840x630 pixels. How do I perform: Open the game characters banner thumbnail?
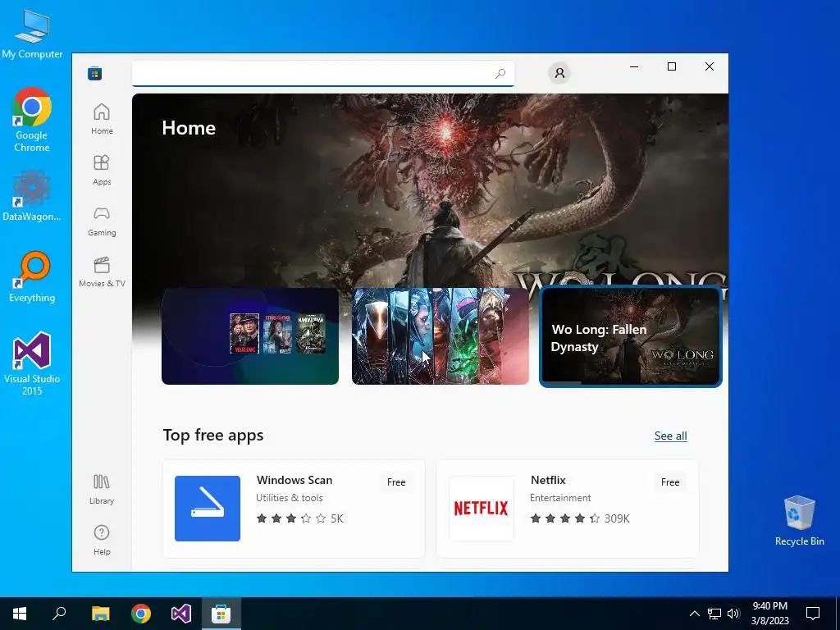point(441,336)
